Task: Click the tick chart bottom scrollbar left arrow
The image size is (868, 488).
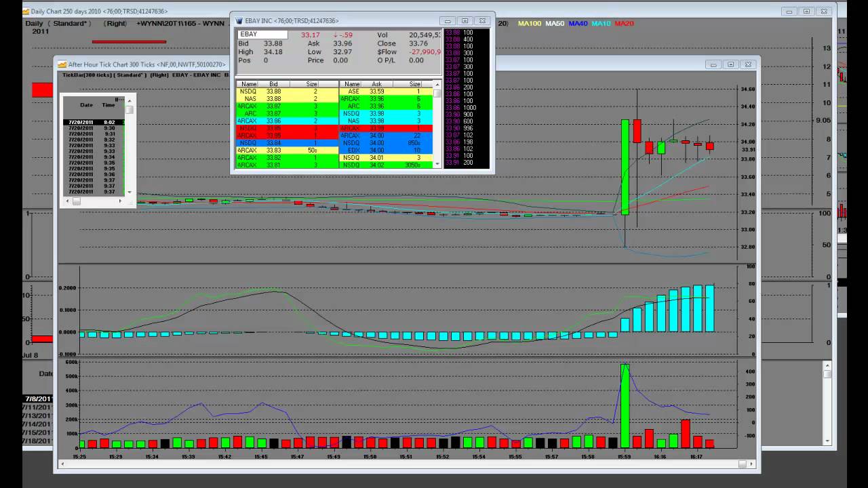Action: point(62,464)
